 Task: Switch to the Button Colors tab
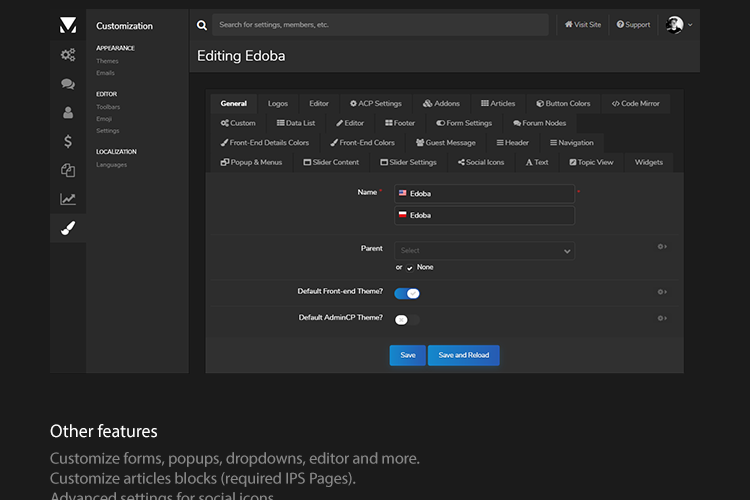(563, 103)
